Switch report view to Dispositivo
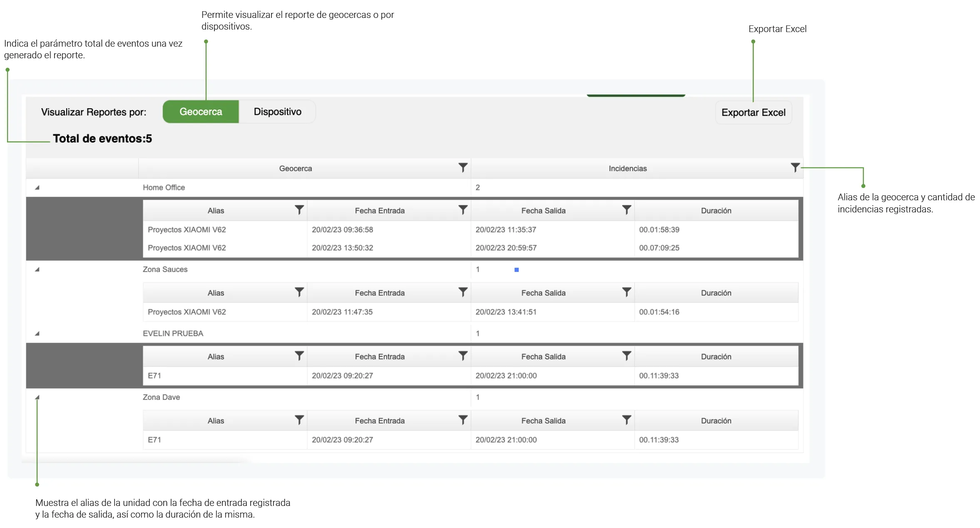Viewport: 980px width, 528px height. click(x=277, y=112)
